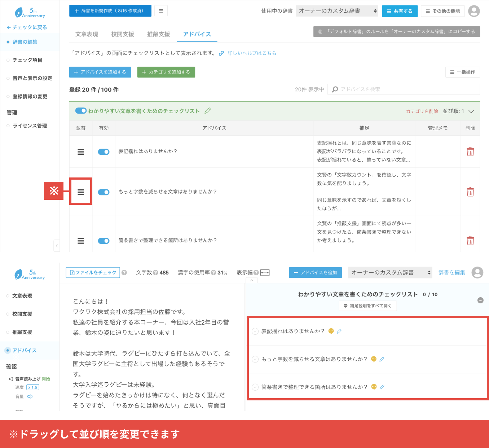
Task: Edit the 箇条書きで整理できる checklist item pencil
Action: pyautogui.click(x=382, y=387)
